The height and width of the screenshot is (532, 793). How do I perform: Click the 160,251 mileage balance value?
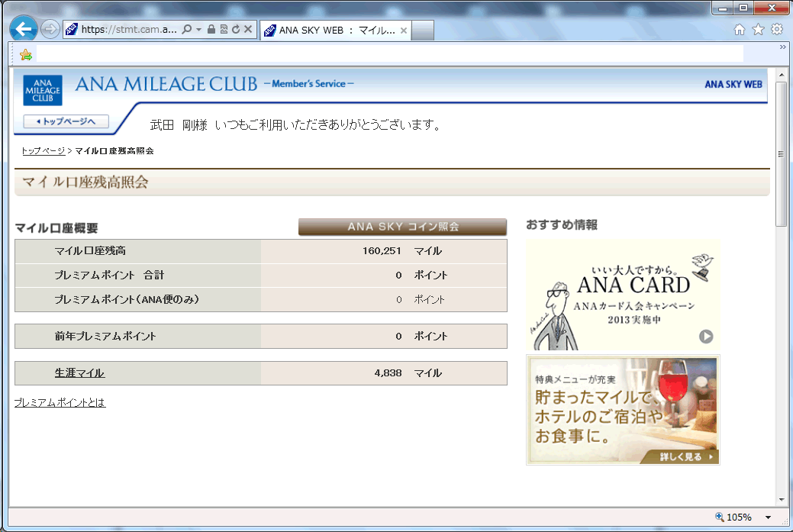click(382, 251)
